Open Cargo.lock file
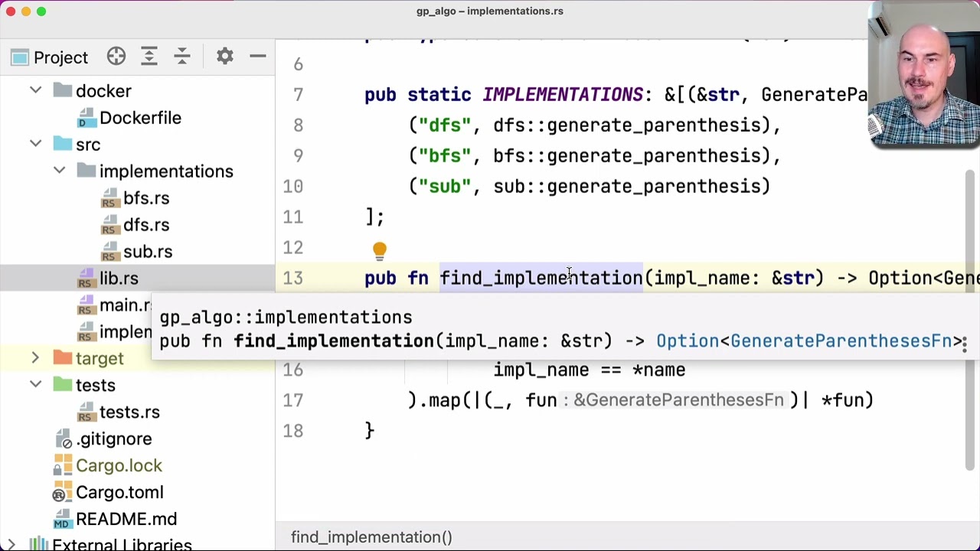Viewport: 980px width, 551px height. click(119, 465)
